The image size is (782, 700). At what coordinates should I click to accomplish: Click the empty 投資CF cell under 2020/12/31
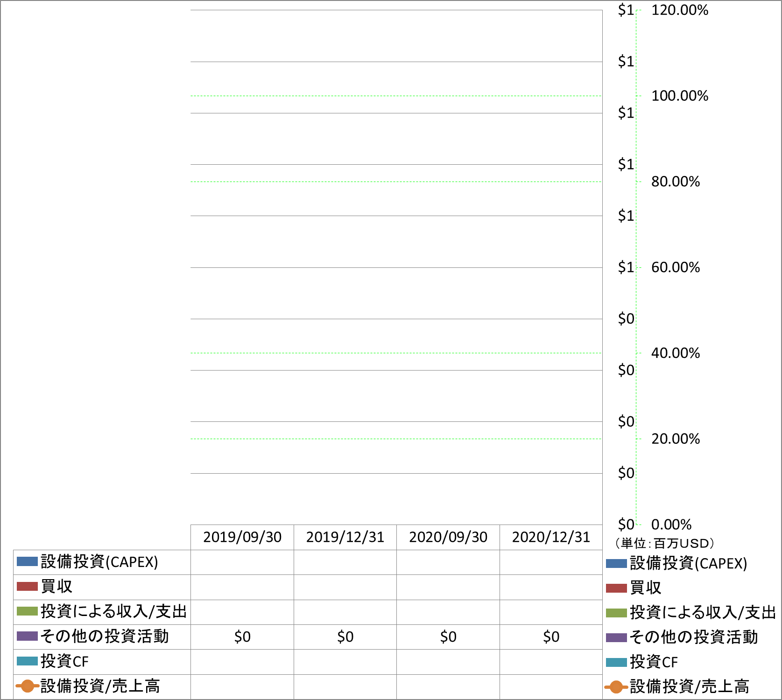pyautogui.click(x=551, y=662)
